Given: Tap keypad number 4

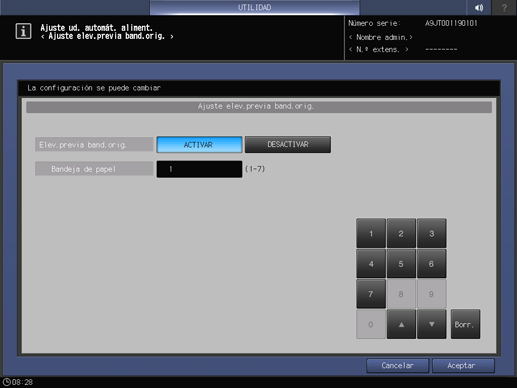Looking at the screenshot, I should point(371,264).
